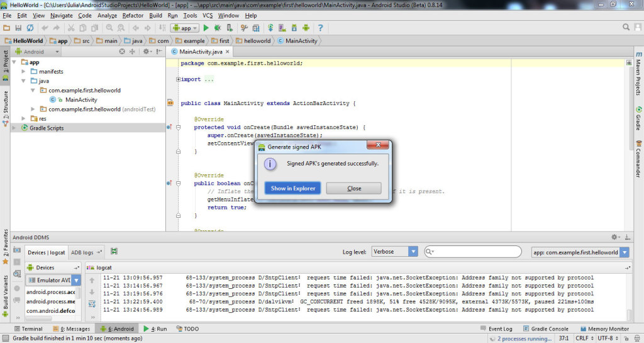Click the Paste icon in the toolbar

click(x=94, y=28)
